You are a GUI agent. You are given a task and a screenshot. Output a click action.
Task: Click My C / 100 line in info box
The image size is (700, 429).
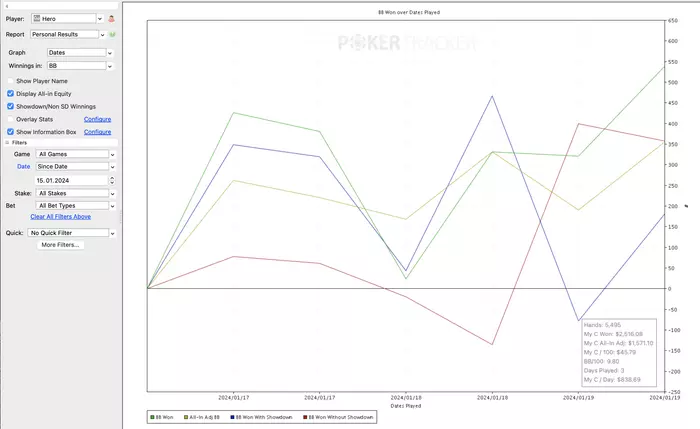click(x=610, y=352)
